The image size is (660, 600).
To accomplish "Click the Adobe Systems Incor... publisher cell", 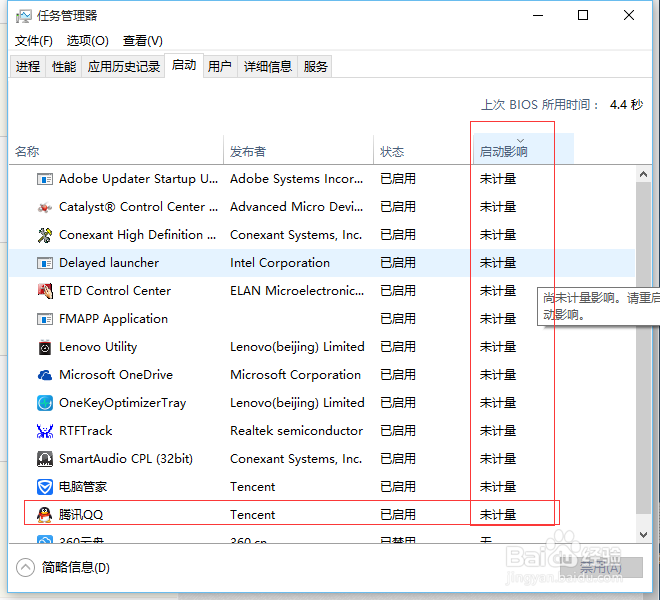I will pos(296,179).
